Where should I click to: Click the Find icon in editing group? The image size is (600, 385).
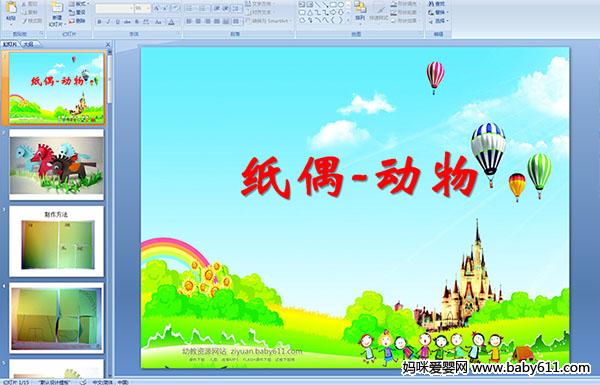pos(437,4)
